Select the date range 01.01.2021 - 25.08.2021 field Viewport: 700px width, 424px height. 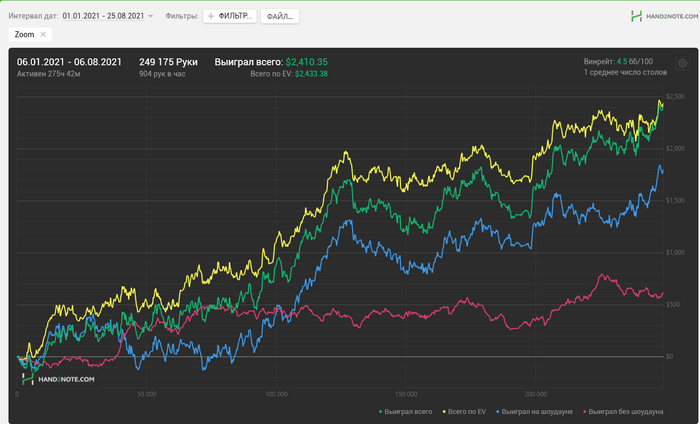click(x=103, y=16)
